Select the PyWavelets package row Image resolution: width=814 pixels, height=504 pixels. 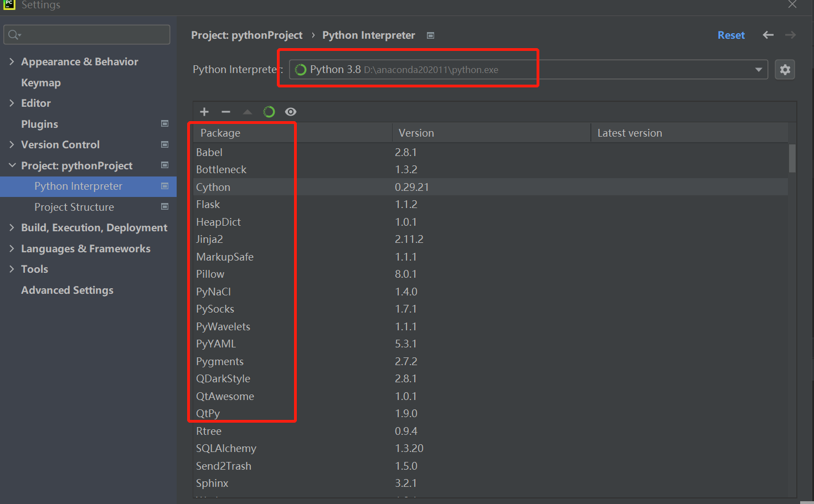pos(491,326)
